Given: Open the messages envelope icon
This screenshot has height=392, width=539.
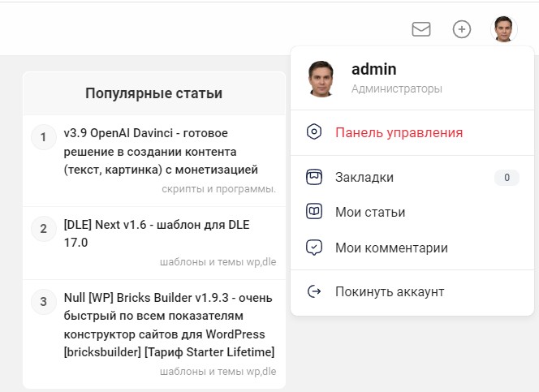Looking at the screenshot, I should pos(421,29).
